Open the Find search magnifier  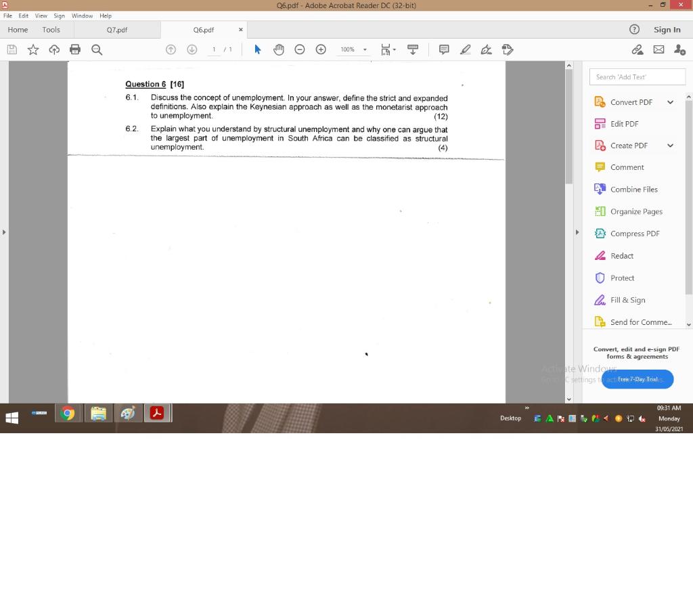pos(97,49)
